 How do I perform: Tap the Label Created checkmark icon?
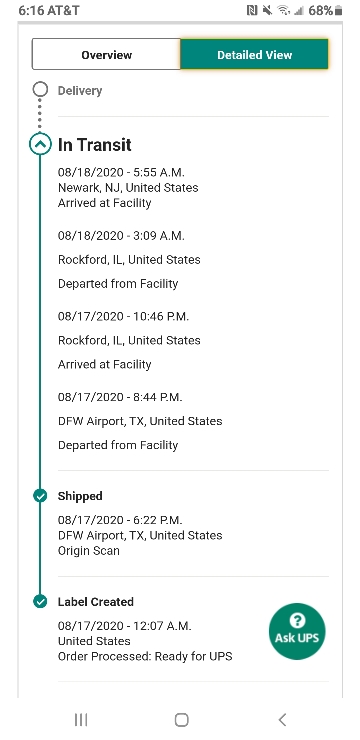click(x=40, y=601)
